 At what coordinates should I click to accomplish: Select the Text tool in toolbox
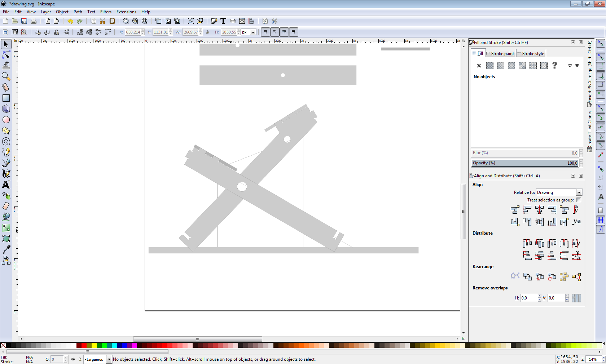[x=6, y=185]
